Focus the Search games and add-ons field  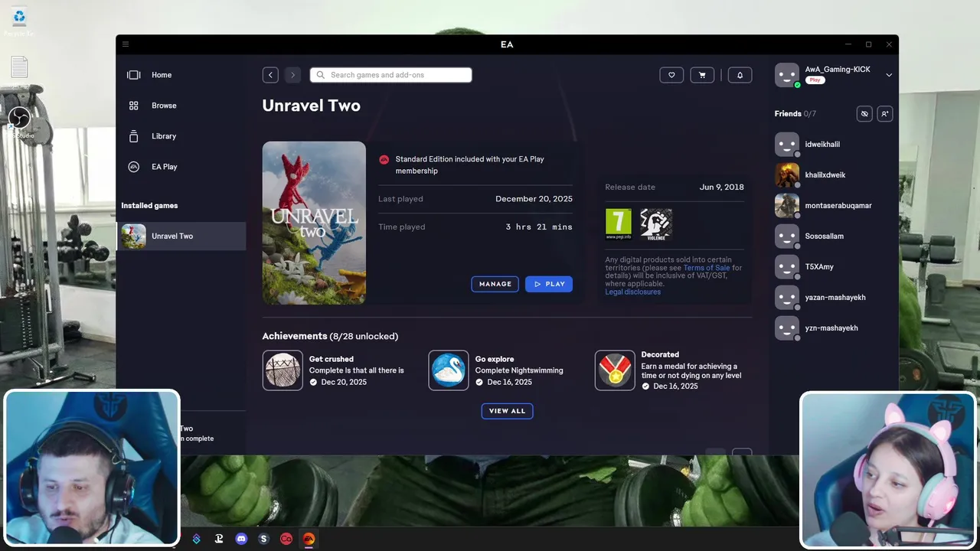[390, 75]
